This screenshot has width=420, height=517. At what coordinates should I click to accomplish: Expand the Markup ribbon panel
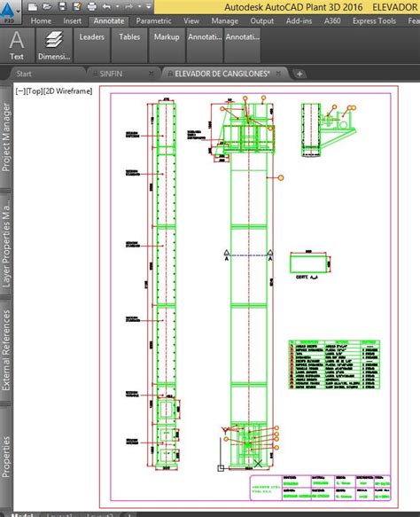point(167,45)
